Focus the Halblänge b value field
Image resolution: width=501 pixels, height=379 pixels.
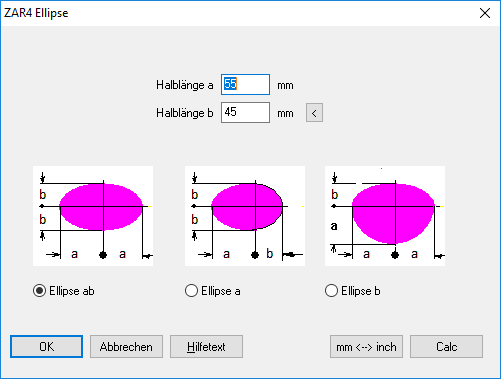pos(245,112)
